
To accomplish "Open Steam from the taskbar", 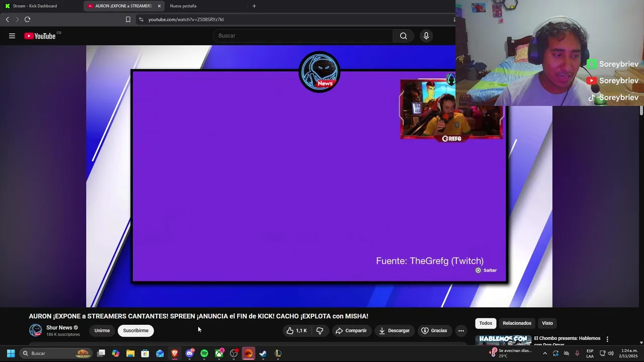I will click(263, 353).
